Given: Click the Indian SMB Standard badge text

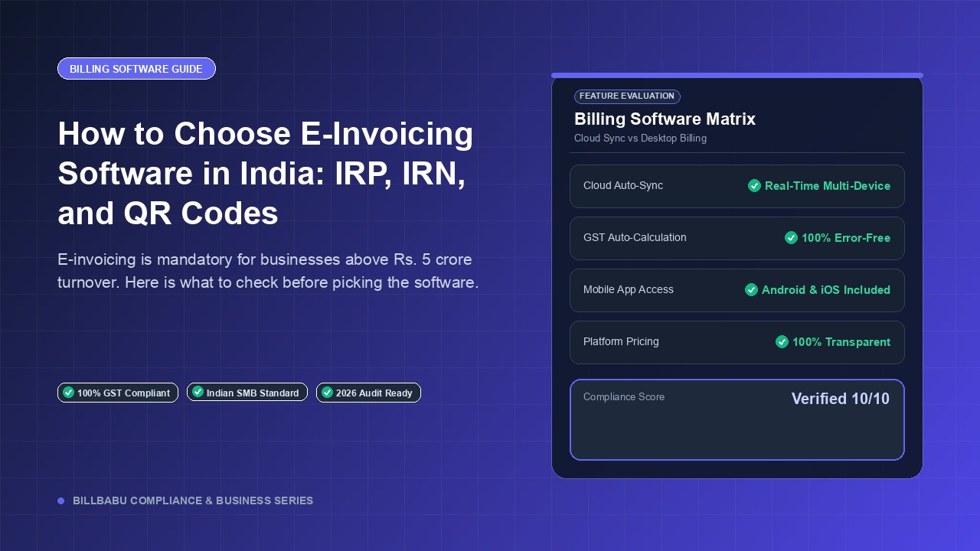Looking at the screenshot, I should [253, 393].
